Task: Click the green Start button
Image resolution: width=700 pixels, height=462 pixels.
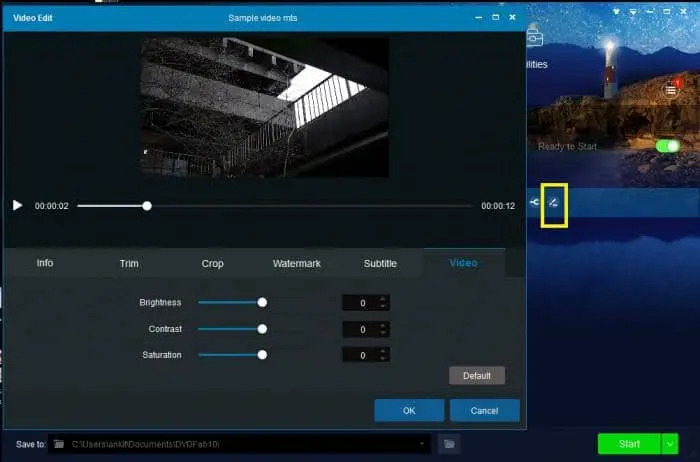Action: click(628, 443)
